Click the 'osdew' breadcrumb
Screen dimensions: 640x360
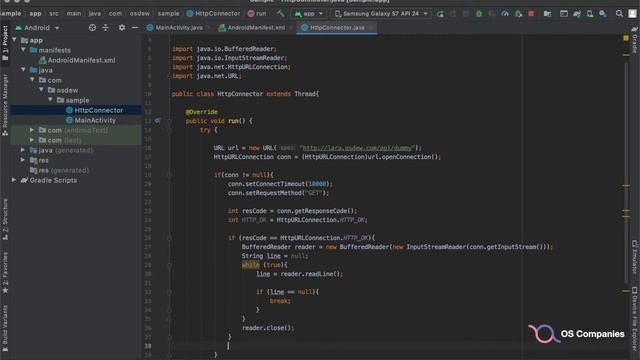pyautogui.click(x=140, y=13)
